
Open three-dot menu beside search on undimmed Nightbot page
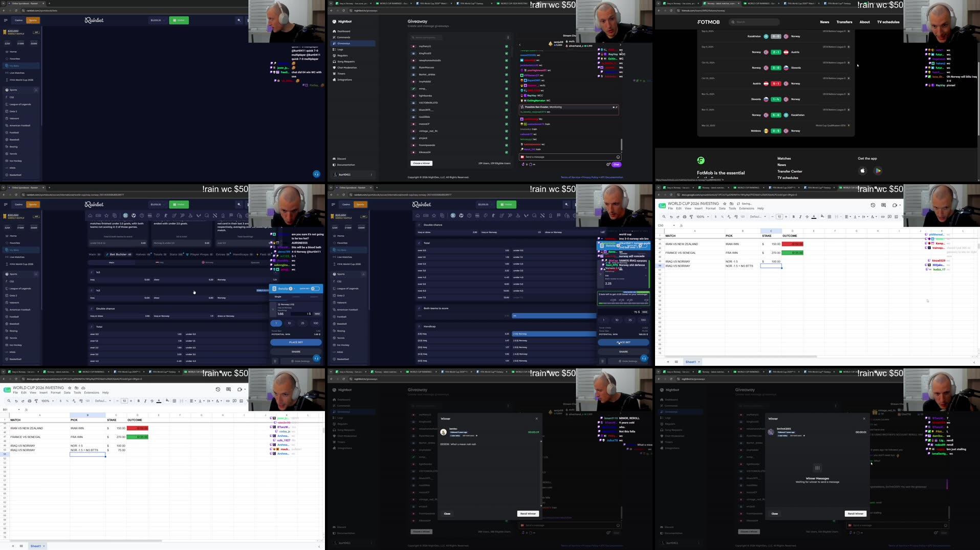point(508,37)
